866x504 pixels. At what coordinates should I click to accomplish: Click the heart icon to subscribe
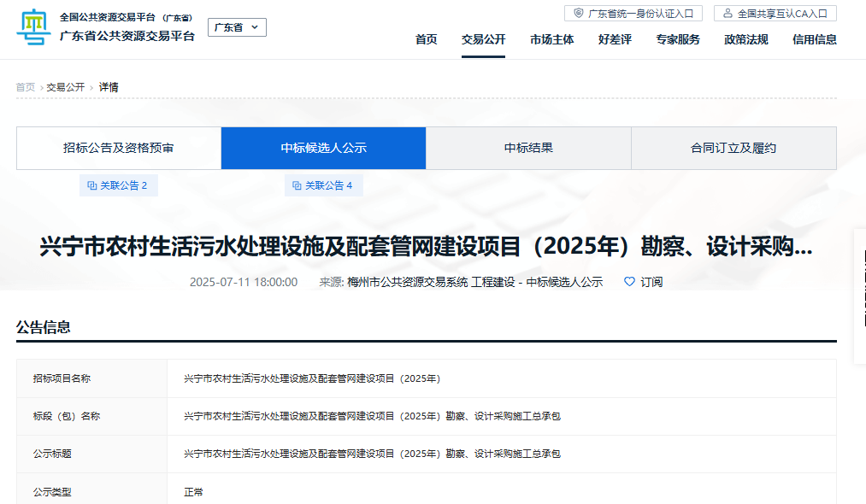[x=629, y=282]
